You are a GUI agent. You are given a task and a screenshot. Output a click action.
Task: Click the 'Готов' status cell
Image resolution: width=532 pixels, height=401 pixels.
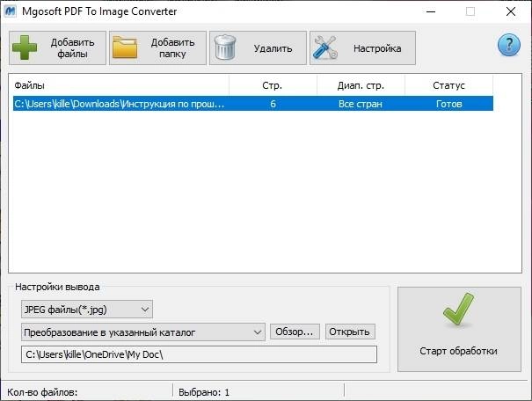[448, 104]
